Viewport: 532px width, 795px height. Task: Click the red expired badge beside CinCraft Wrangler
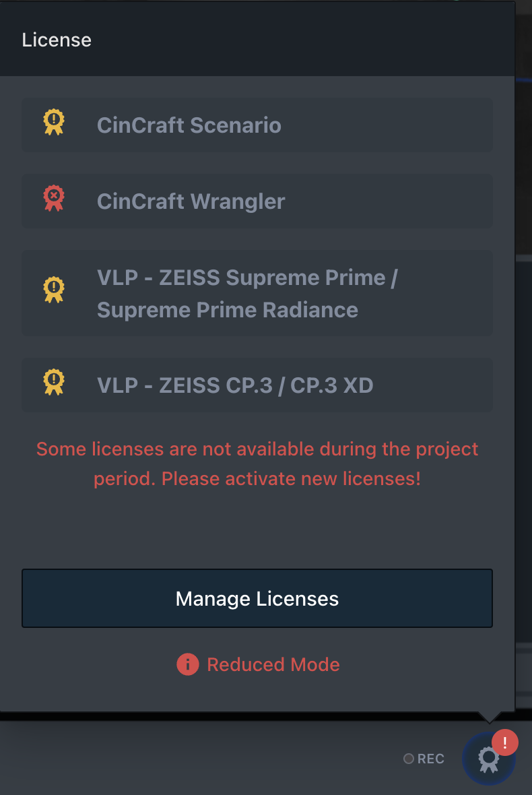(54, 199)
